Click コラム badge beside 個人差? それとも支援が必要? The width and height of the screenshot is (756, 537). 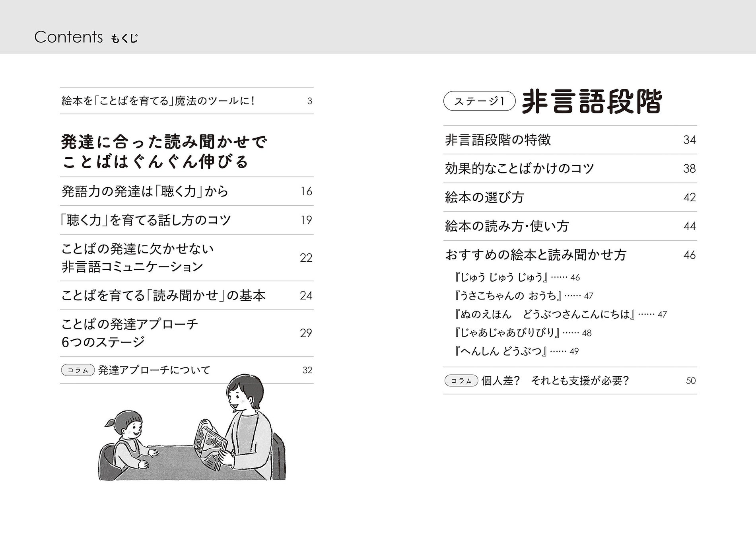pos(461,381)
